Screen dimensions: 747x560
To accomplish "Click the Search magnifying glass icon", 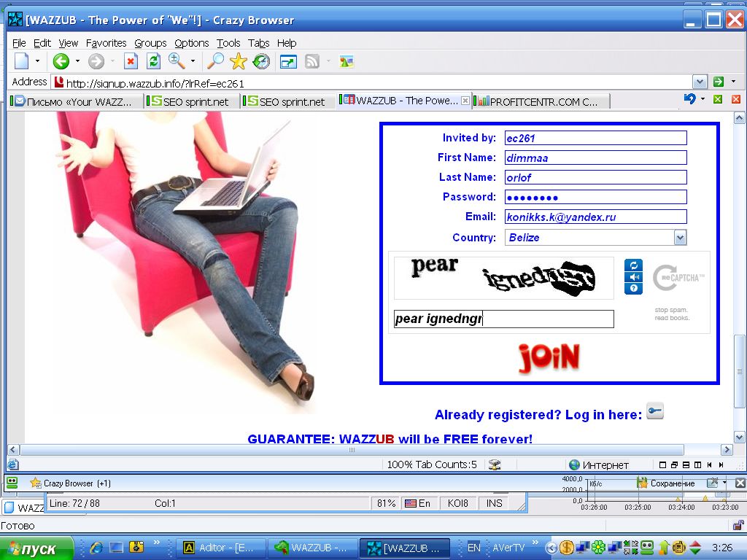I will pyautogui.click(x=215, y=61).
